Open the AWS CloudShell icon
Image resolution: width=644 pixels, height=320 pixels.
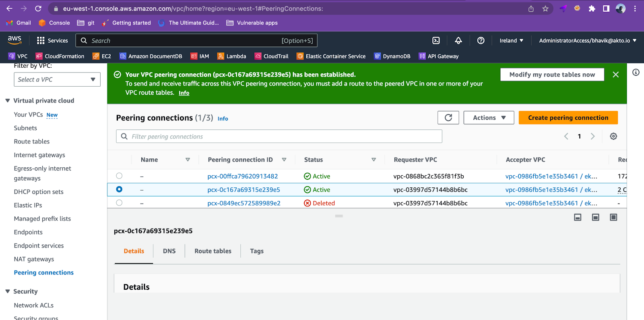pyautogui.click(x=436, y=40)
